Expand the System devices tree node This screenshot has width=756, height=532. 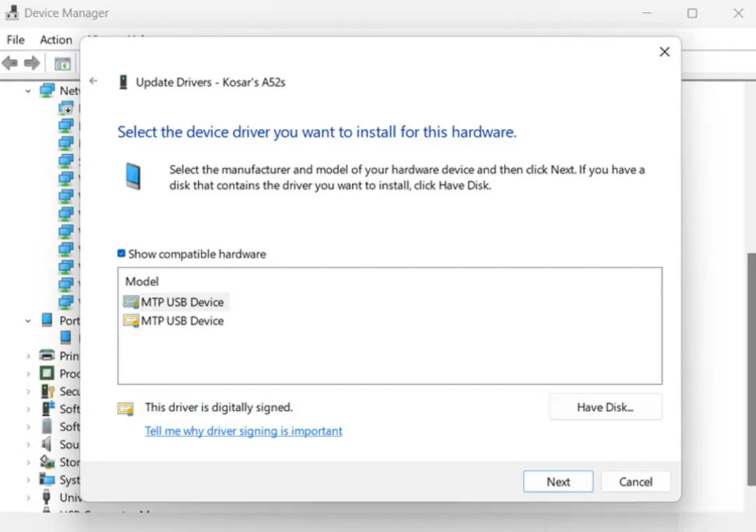28,480
